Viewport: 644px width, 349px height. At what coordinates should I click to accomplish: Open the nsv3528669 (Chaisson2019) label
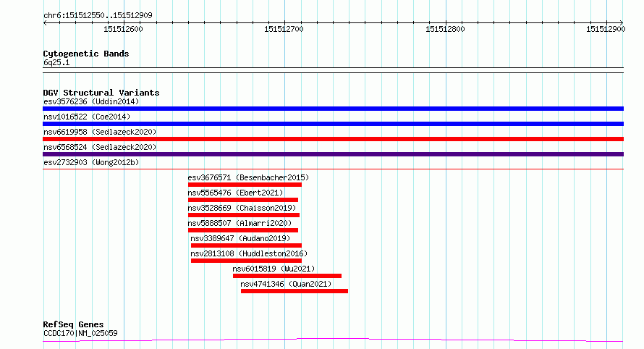coord(242,208)
